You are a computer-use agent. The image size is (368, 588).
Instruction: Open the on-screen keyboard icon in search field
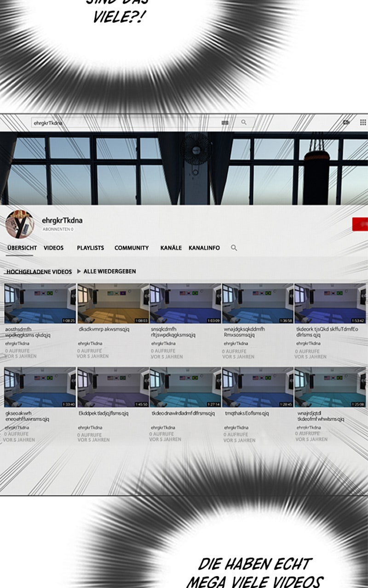pos(224,123)
